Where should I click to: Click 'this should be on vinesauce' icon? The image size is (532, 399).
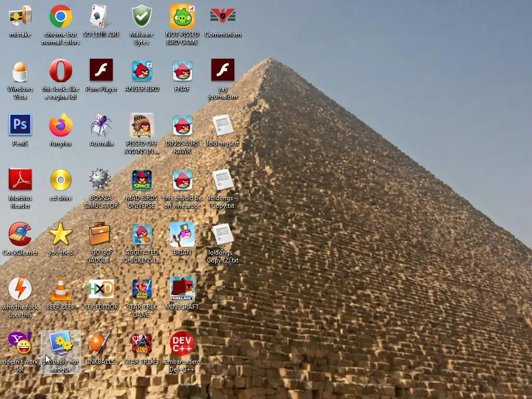(x=182, y=180)
